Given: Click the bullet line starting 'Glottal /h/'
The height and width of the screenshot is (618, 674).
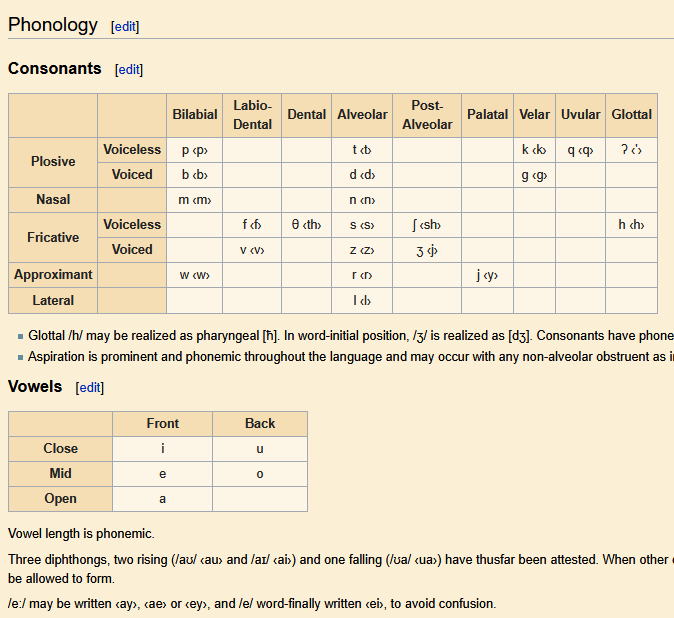Looking at the screenshot, I should coord(351,336).
